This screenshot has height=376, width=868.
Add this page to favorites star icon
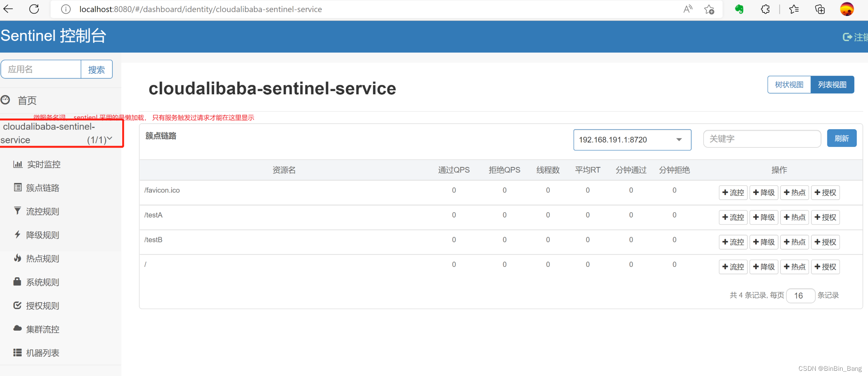(709, 9)
